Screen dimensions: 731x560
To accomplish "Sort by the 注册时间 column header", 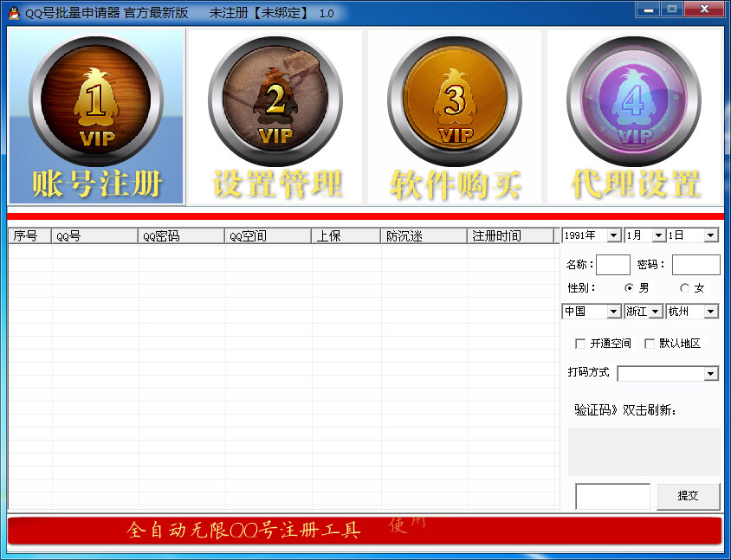I will [x=510, y=236].
